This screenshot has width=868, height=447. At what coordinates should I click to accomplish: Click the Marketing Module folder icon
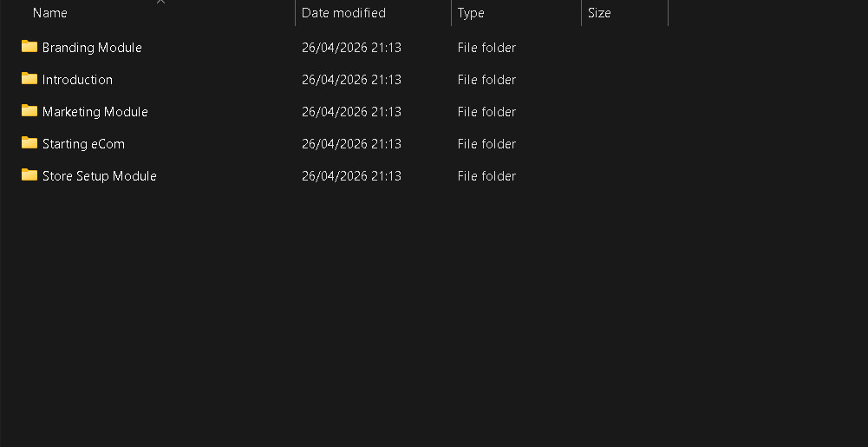point(29,111)
